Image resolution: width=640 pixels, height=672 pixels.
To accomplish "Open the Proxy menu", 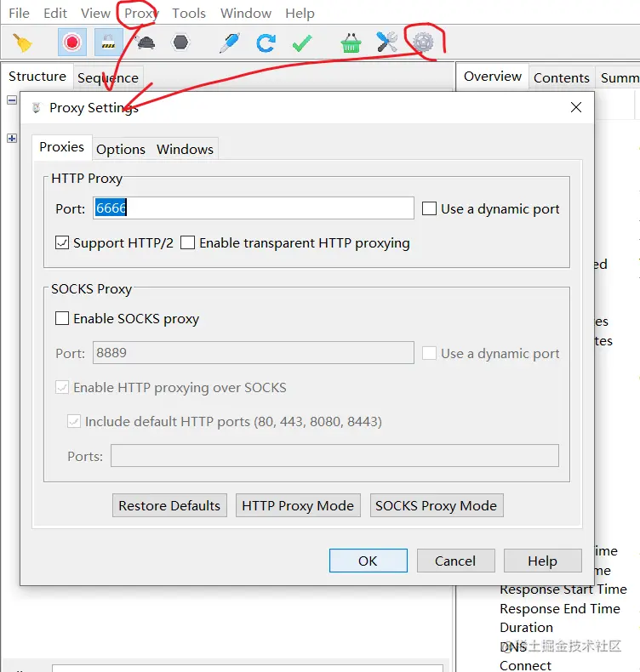I will (x=141, y=14).
